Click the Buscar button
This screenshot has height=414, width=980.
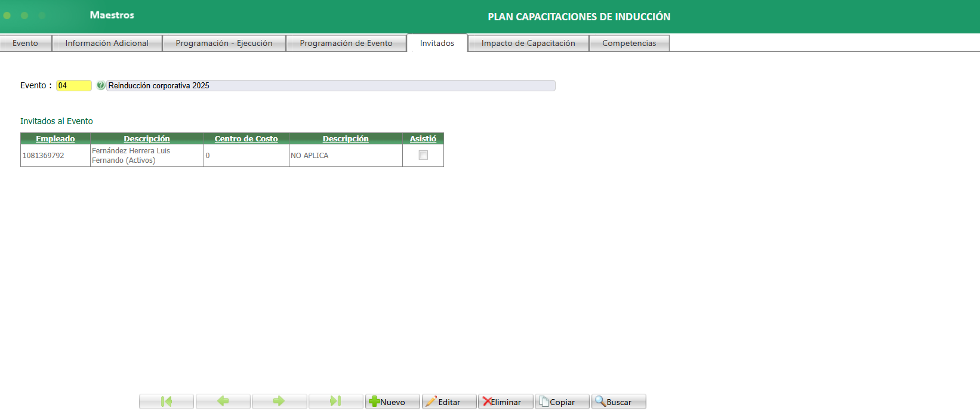point(619,401)
